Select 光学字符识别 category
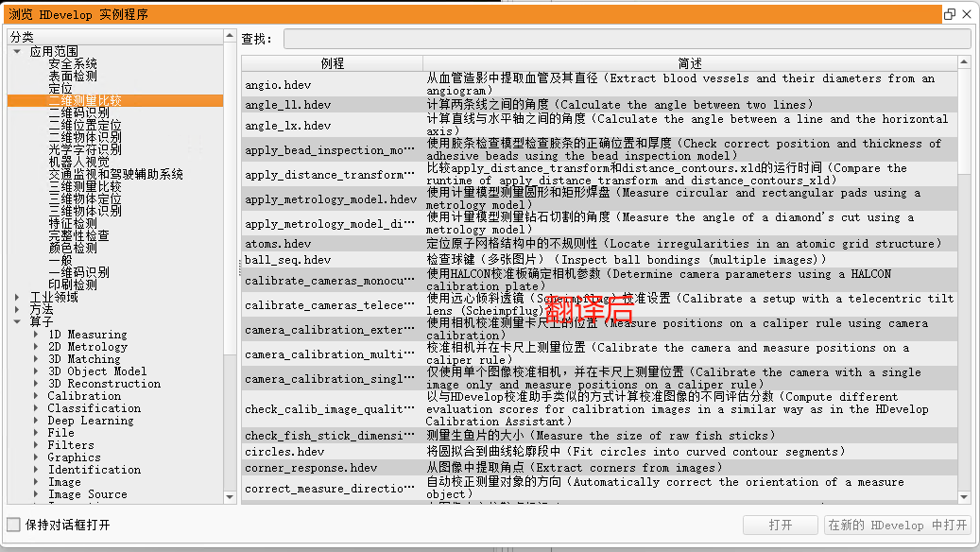980x552 pixels. [x=85, y=149]
